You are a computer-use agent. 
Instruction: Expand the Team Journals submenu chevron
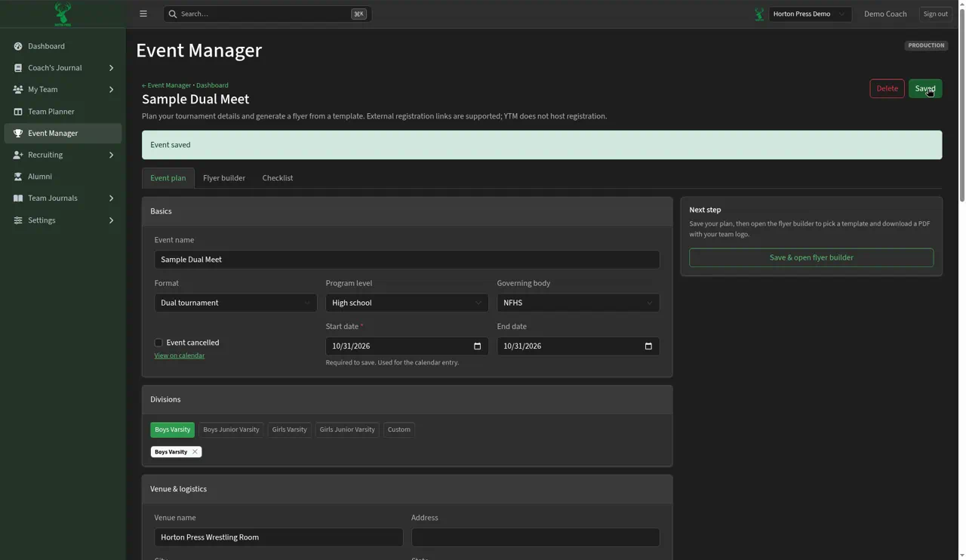111,198
